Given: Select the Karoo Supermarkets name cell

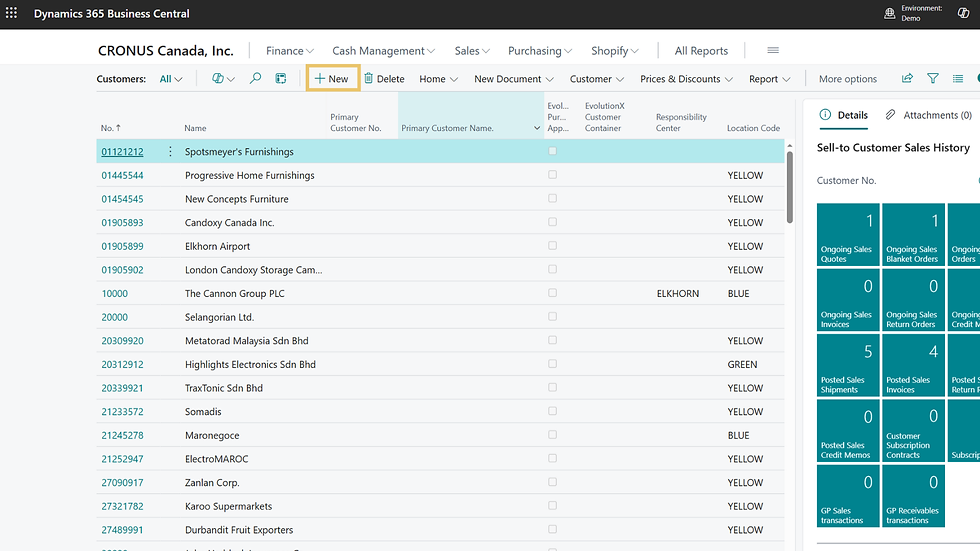Looking at the screenshot, I should (228, 506).
